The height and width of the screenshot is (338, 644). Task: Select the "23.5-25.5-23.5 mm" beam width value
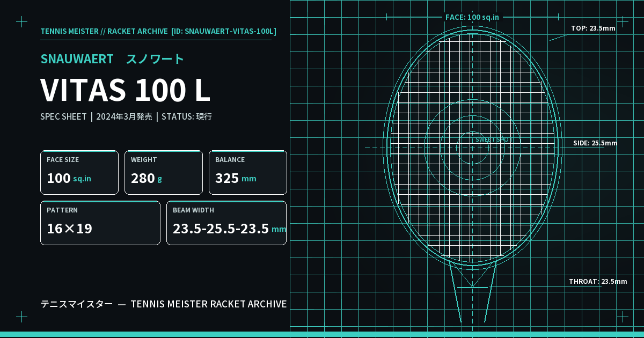click(x=230, y=229)
